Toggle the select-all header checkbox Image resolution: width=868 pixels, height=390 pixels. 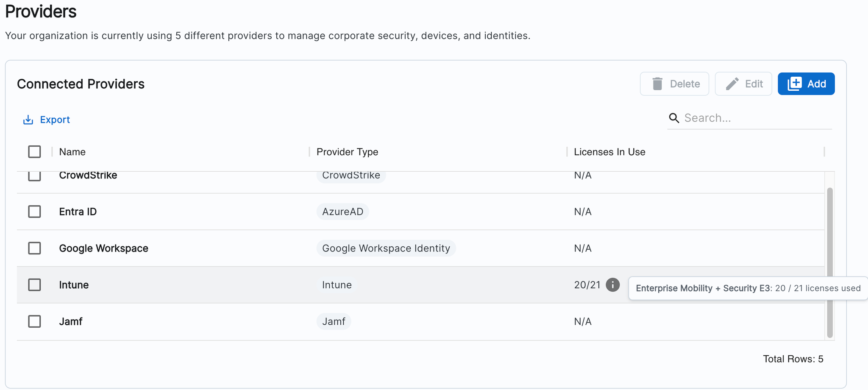point(34,152)
